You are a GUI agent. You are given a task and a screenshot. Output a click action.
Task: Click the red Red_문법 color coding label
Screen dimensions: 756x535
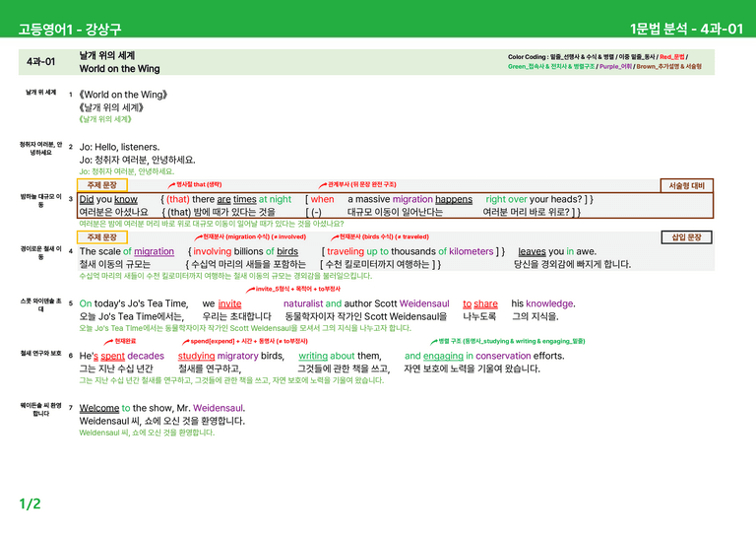[671, 57]
